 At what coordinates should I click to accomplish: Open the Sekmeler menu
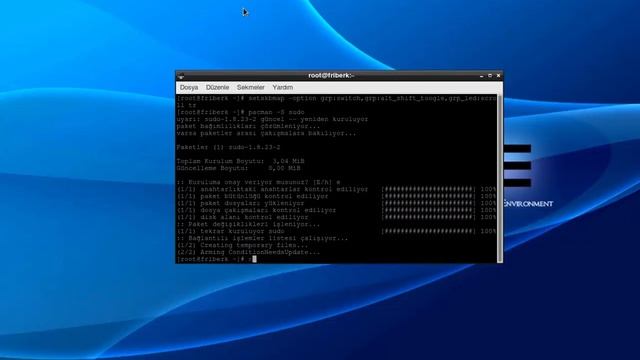(251, 87)
